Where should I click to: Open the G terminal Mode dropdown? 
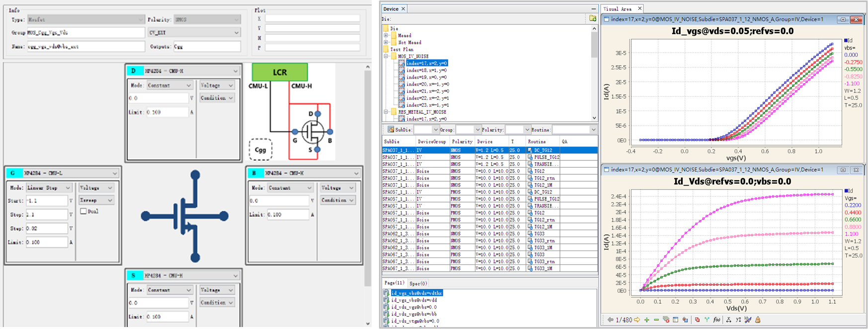[x=68, y=188]
